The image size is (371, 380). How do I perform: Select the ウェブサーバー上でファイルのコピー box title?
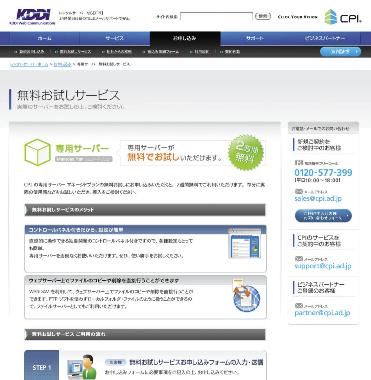(104, 281)
